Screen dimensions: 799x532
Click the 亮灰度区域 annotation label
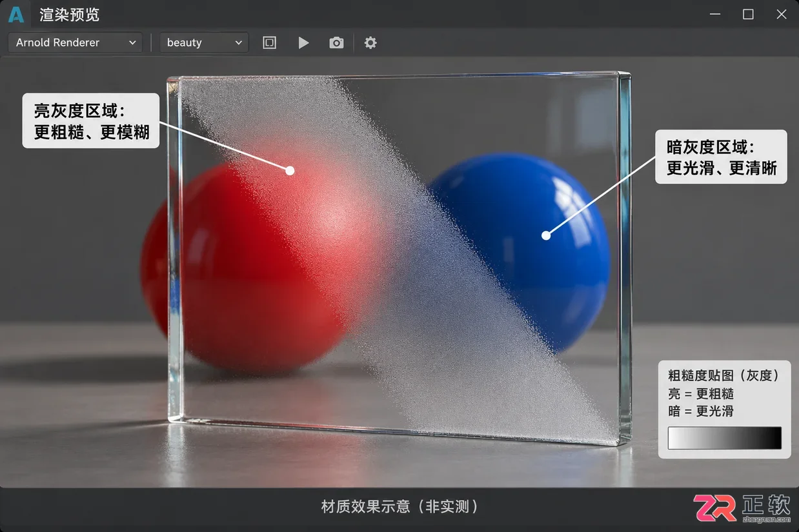pyautogui.click(x=91, y=121)
